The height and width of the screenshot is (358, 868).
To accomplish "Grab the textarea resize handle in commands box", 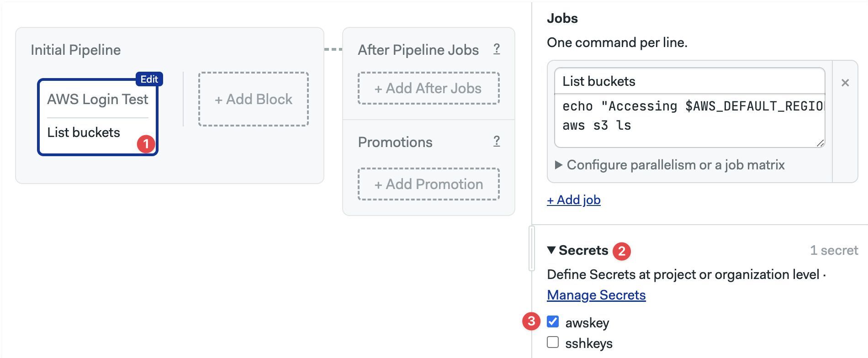I will coord(820,143).
